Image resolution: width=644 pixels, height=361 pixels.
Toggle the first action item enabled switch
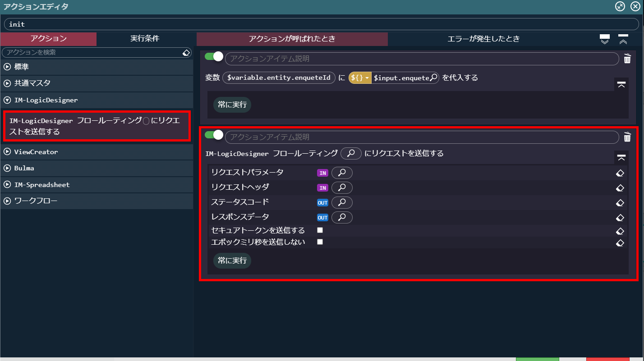click(x=214, y=57)
